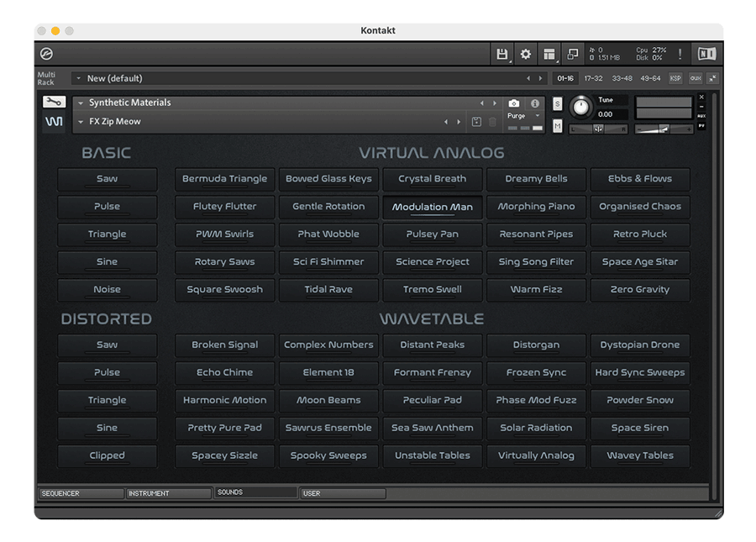
Task: Click the instrument output level meter
Action: click(664, 108)
